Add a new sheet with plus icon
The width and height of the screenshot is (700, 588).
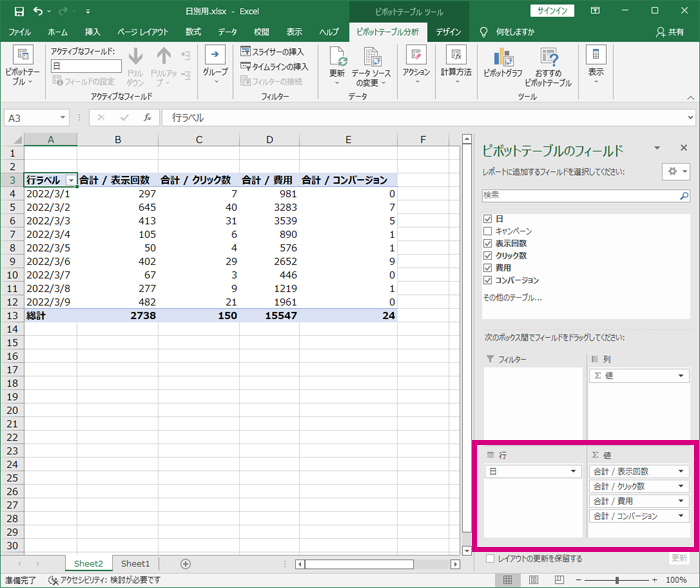[185, 564]
